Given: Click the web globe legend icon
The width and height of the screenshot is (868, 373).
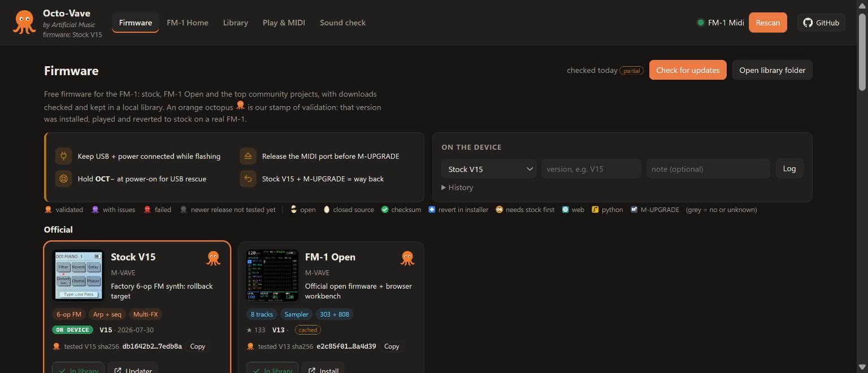Looking at the screenshot, I should point(565,210).
